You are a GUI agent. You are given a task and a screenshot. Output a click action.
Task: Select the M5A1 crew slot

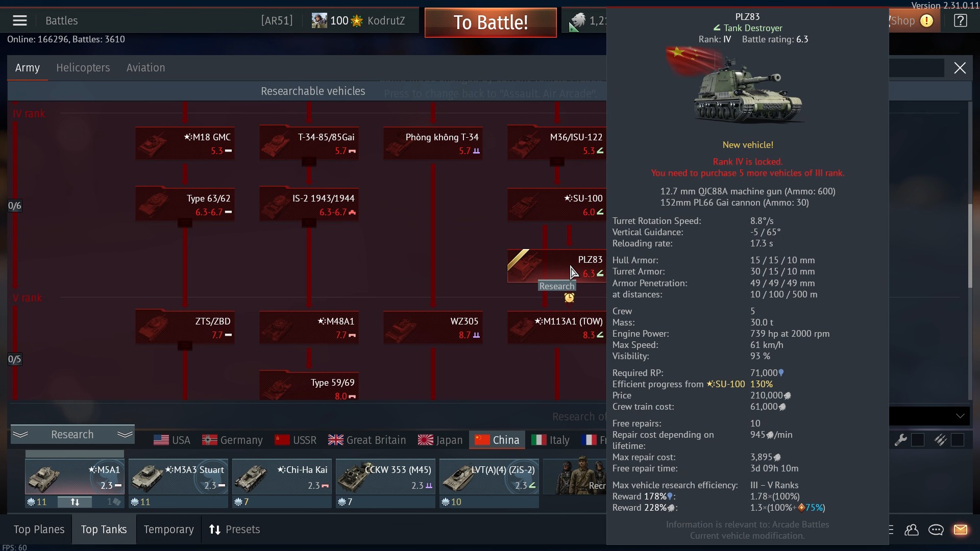point(75,477)
